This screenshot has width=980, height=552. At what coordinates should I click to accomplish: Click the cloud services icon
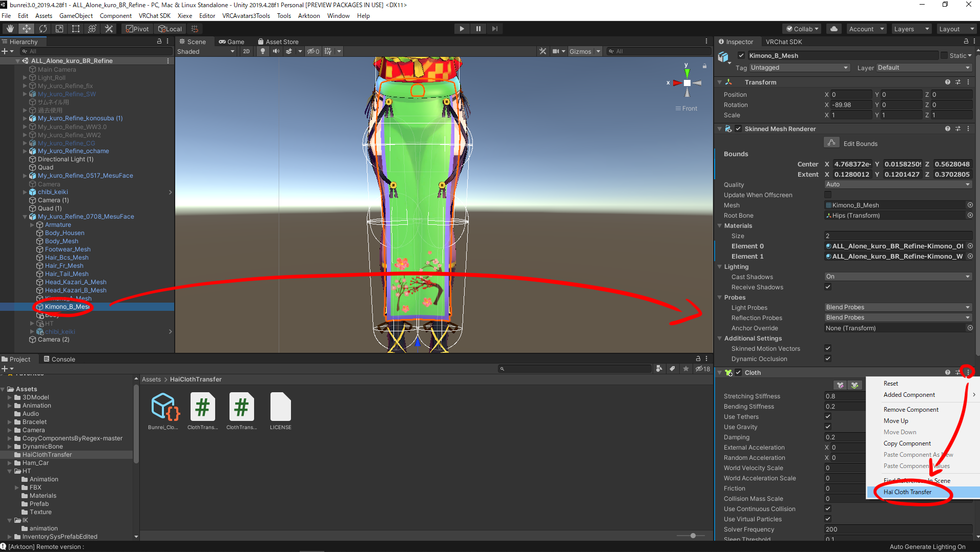point(834,29)
